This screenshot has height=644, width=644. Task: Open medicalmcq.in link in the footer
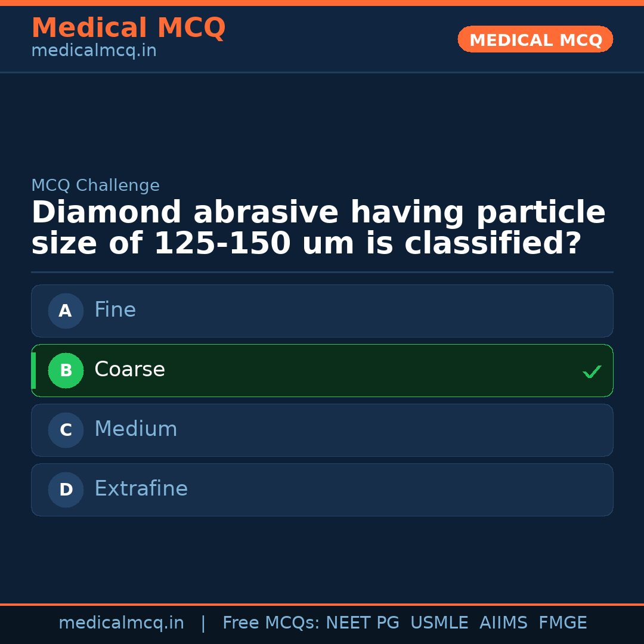click(121, 623)
